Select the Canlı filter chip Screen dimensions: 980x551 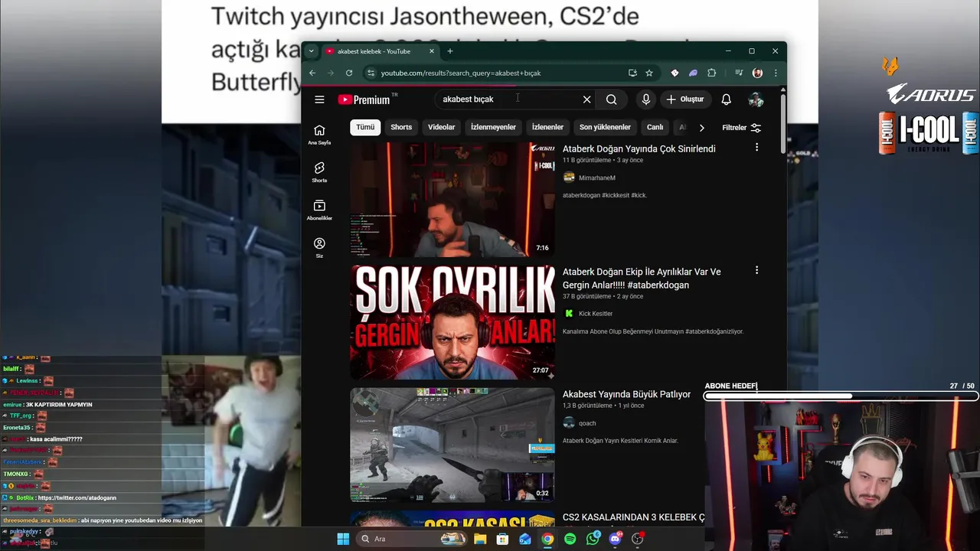tap(655, 127)
